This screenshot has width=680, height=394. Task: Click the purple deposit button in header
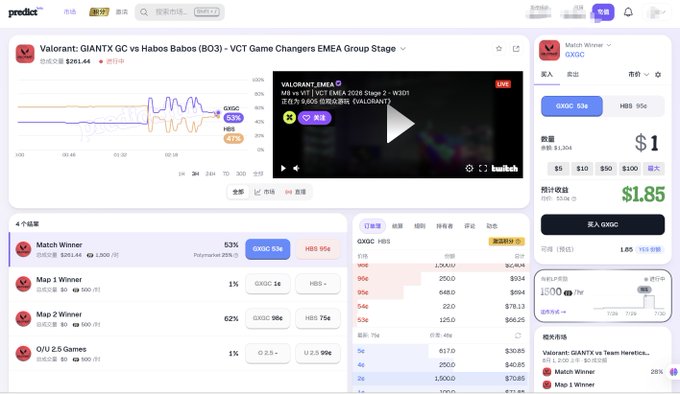(x=603, y=12)
